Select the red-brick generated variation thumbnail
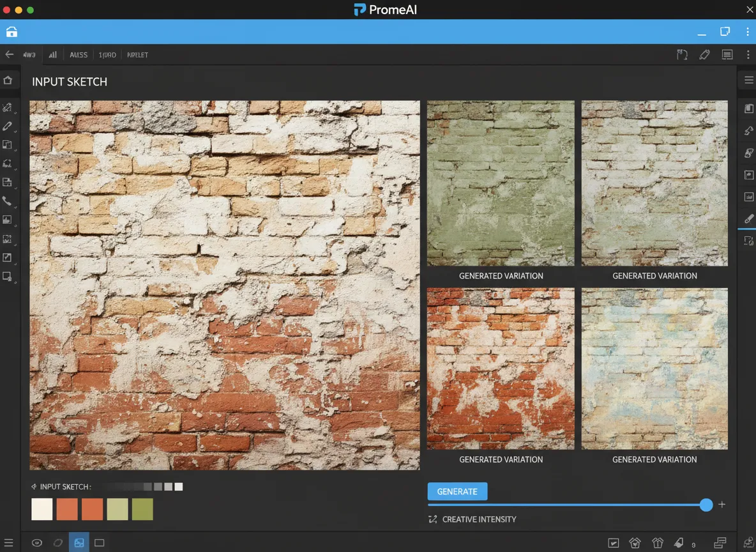The width and height of the screenshot is (756, 552). pos(501,369)
